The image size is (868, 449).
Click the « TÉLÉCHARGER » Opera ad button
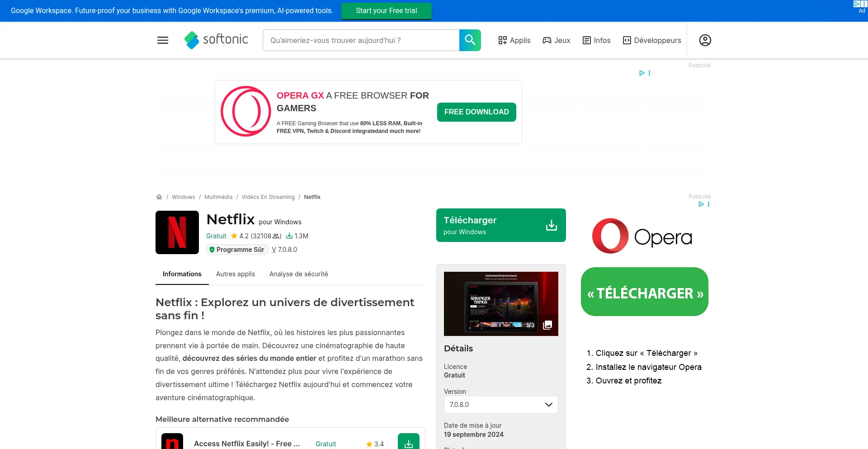click(x=645, y=292)
